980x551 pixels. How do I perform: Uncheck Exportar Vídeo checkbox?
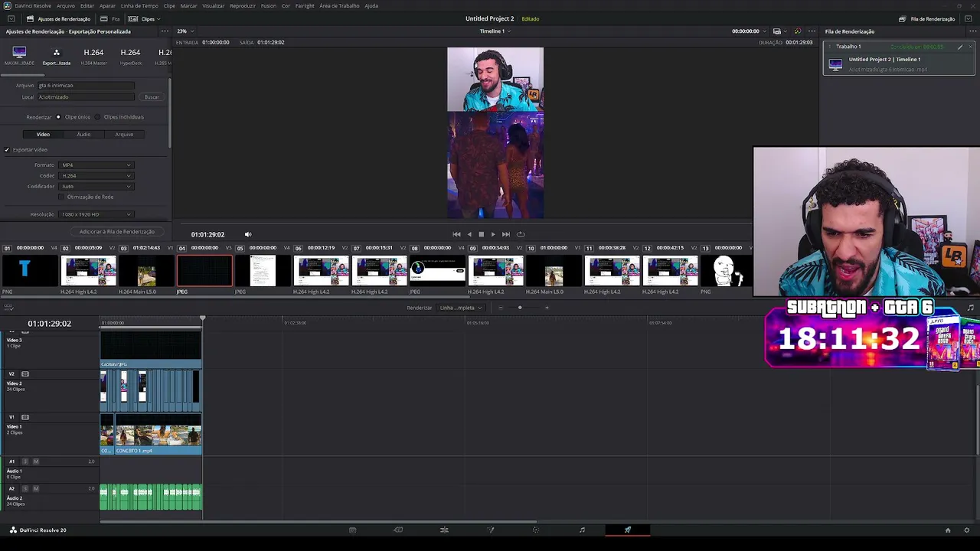[x=7, y=150]
